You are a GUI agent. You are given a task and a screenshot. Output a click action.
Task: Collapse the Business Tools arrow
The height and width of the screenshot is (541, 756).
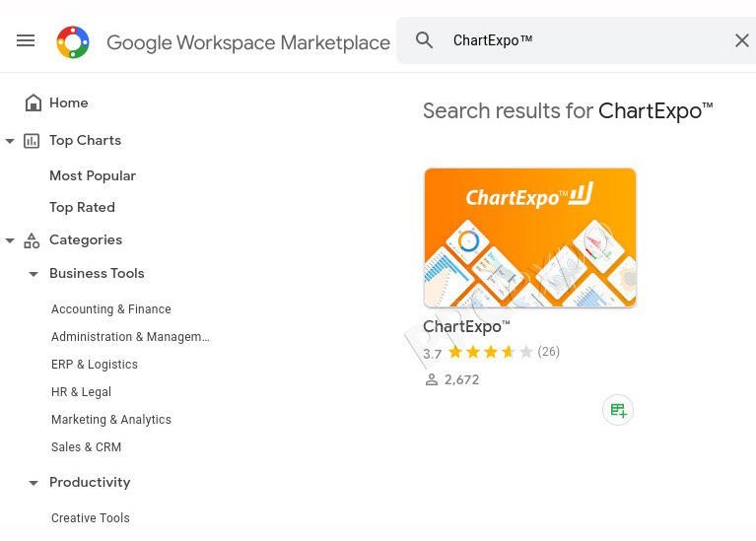click(x=34, y=274)
